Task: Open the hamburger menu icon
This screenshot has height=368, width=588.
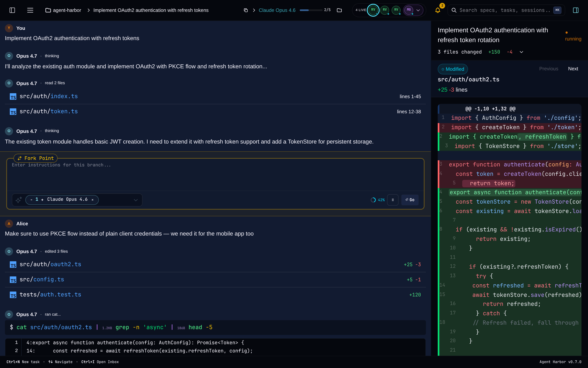Action: [30, 10]
